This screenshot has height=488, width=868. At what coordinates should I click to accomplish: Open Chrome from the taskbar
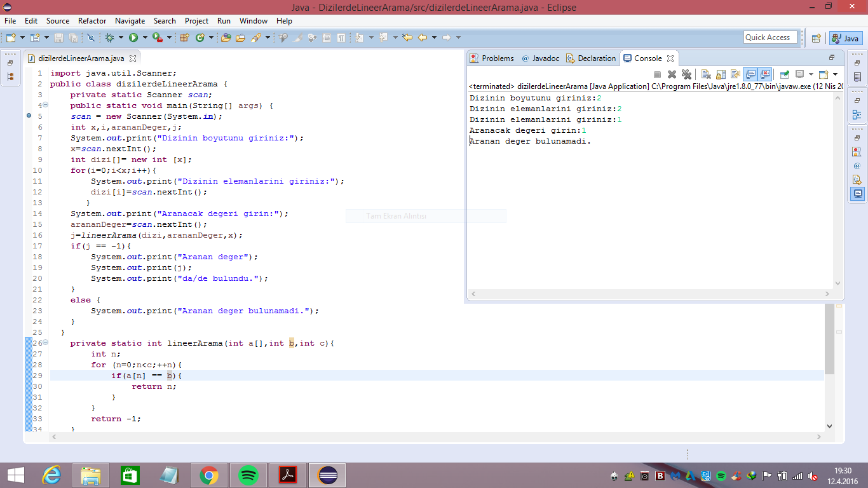click(209, 475)
